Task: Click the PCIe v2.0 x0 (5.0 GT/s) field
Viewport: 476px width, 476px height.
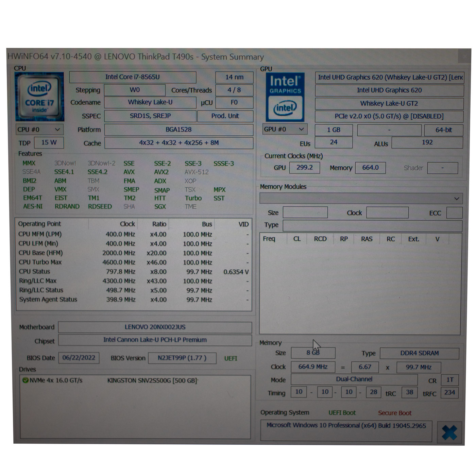Action: pyautogui.click(x=389, y=116)
